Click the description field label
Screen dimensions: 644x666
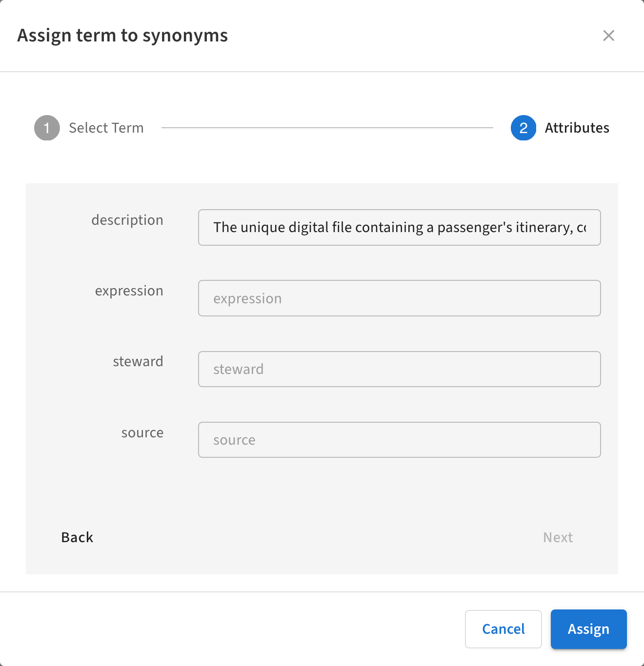(127, 220)
